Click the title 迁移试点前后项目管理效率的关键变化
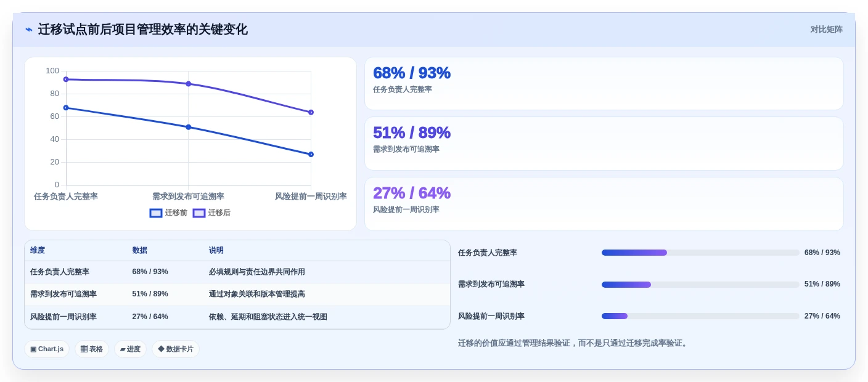The image size is (868, 382). pos(142,30)
